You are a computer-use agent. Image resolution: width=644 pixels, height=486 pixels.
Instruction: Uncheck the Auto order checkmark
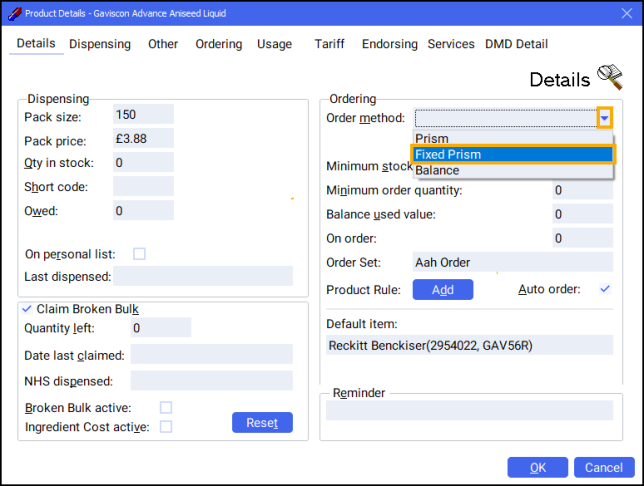(x=604, y=289)
